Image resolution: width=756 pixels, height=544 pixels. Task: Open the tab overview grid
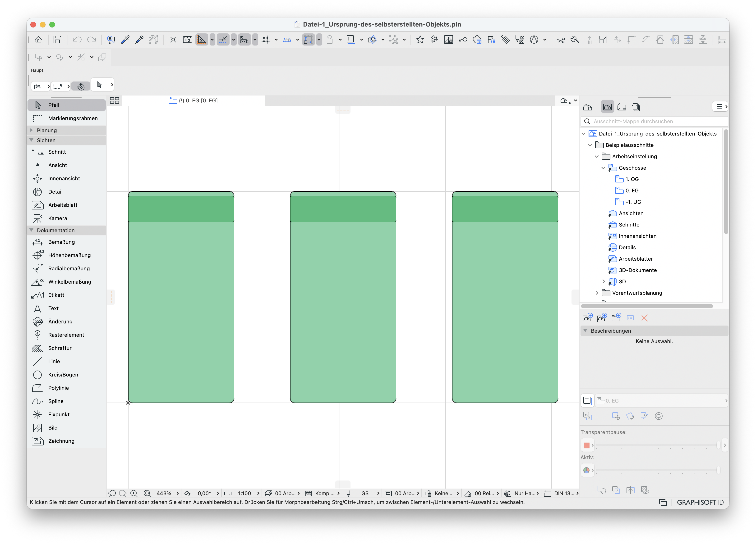(114, 100)
